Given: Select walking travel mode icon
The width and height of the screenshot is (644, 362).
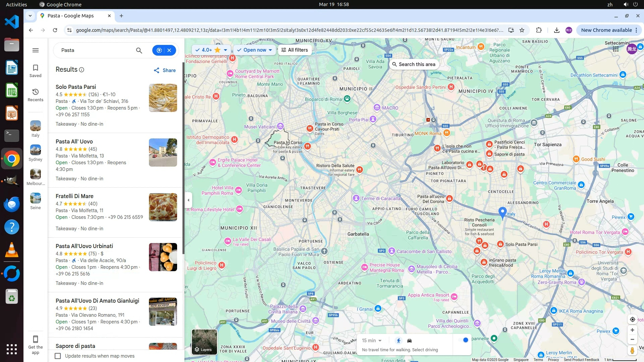Looking at the screenshot, I should tap(398, 341).
